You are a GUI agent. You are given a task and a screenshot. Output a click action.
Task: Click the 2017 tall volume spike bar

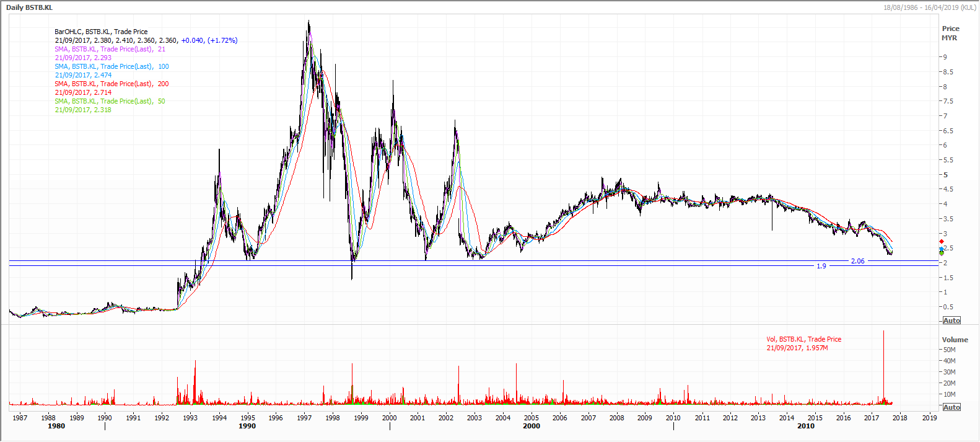[x=883, y=366]
